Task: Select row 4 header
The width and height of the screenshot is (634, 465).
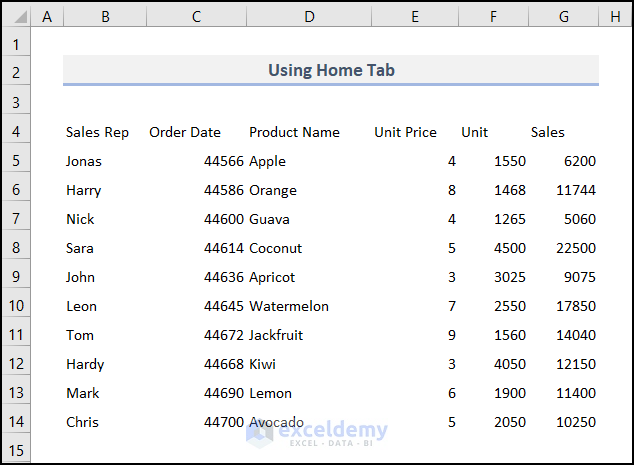Action: (16, 132)
